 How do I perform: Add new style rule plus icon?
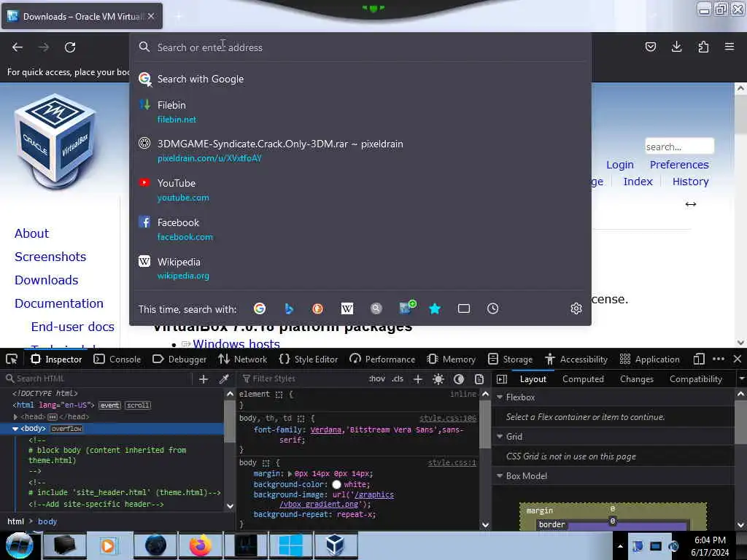[418, 379]
